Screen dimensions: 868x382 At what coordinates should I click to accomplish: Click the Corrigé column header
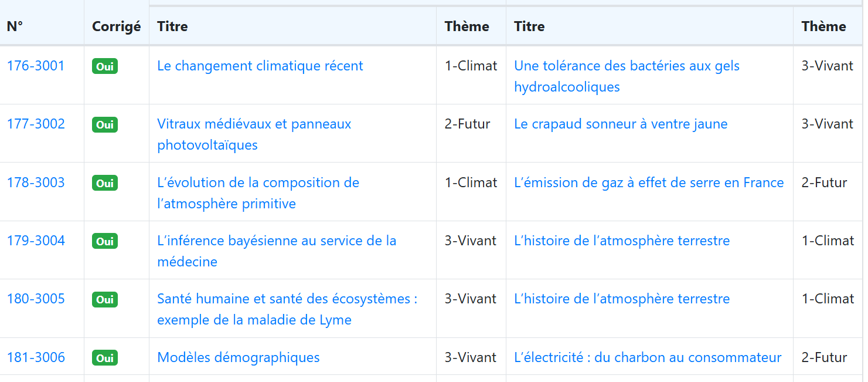coord(116,26)
